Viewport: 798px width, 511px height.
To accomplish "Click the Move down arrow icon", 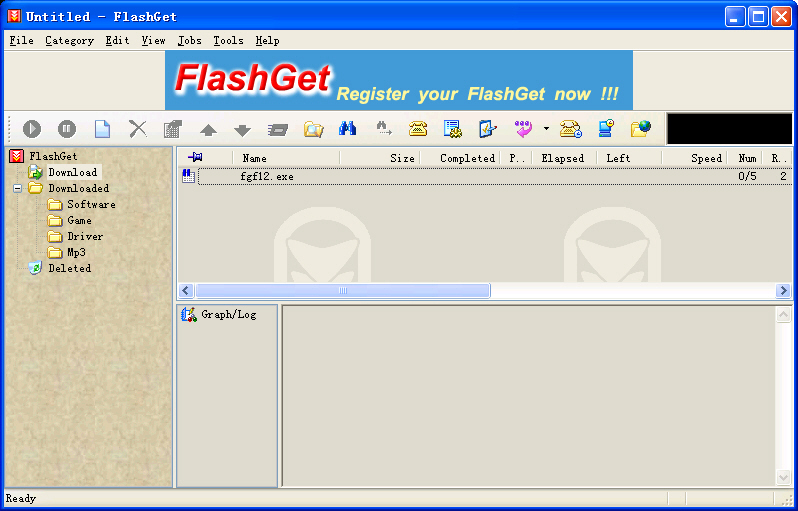I will [x=242, y=130].
